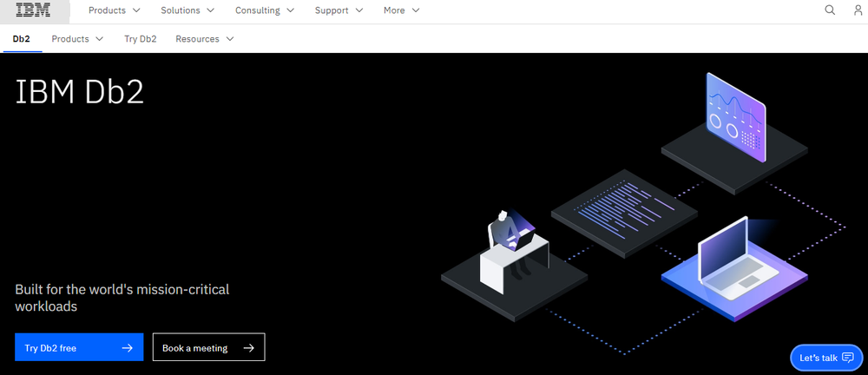The image size is (868, 375).
Task: Click the code lines panel illustration
Action: coord(624,214)
